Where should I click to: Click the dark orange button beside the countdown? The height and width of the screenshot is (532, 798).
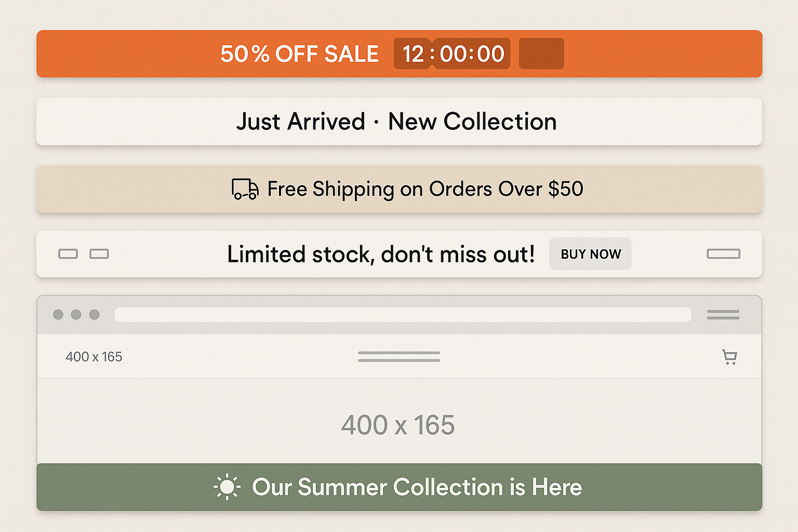(x=541, y=53)
